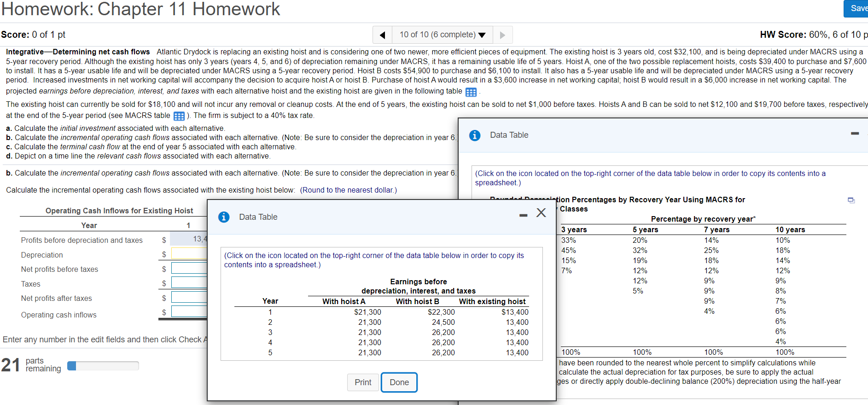The width and height of the screenshot is (868, 405).
Task: Click the 32% value under 5 years
Action: pyautogui.click(x=640, y=250)
